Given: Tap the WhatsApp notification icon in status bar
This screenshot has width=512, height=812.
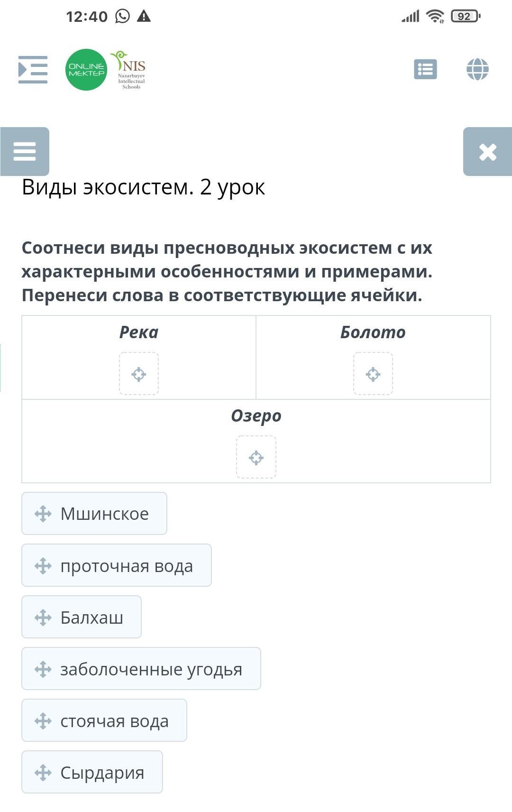Looking at the screenshot, I should [122, 16].
